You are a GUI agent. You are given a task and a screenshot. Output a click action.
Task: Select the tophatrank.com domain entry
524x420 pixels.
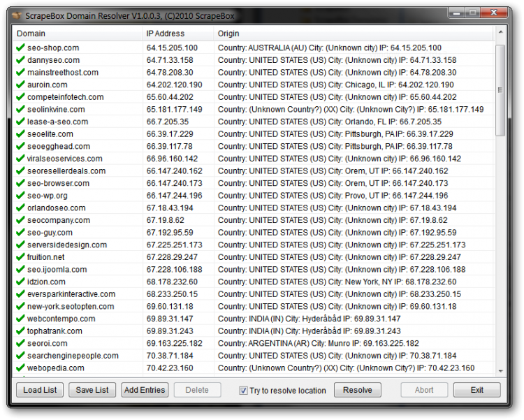pyautogui.click(x=54, y=331)
